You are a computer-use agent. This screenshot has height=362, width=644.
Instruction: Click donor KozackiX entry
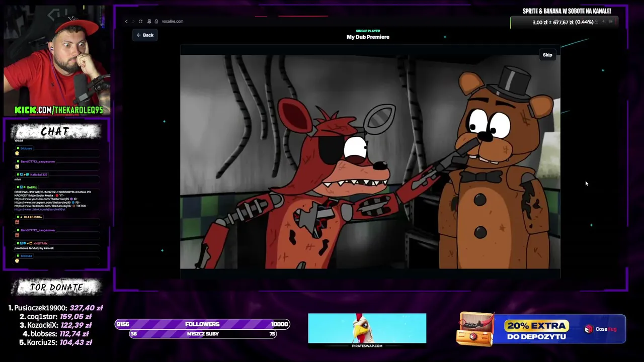[55, 325]
